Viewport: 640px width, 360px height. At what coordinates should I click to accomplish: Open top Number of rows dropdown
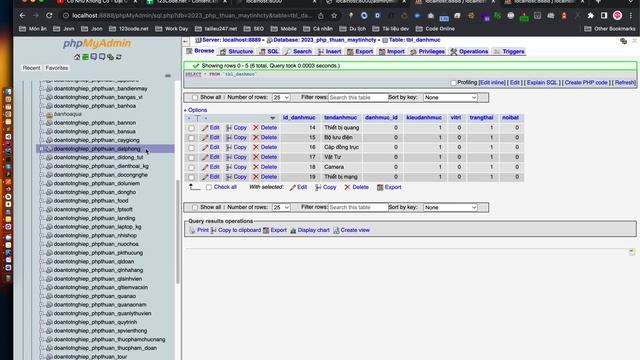(x=281, y=98)
